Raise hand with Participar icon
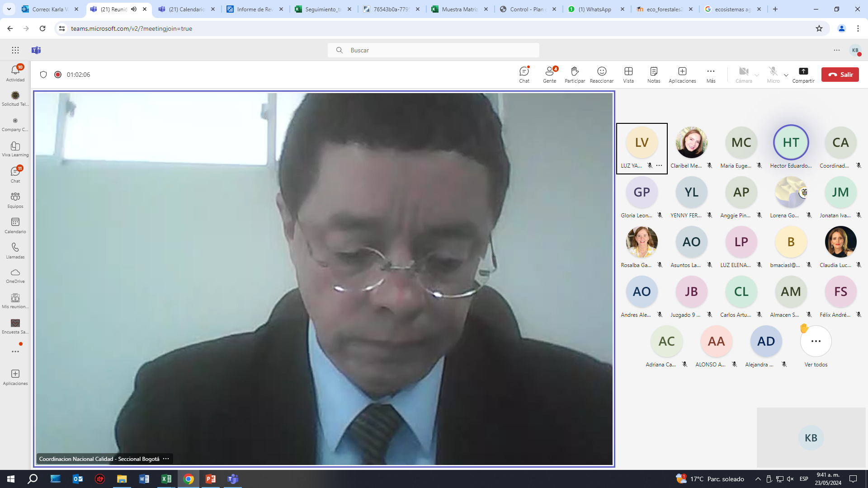The width and height of the screenshot is (868, 488). (x=575, y=75)
